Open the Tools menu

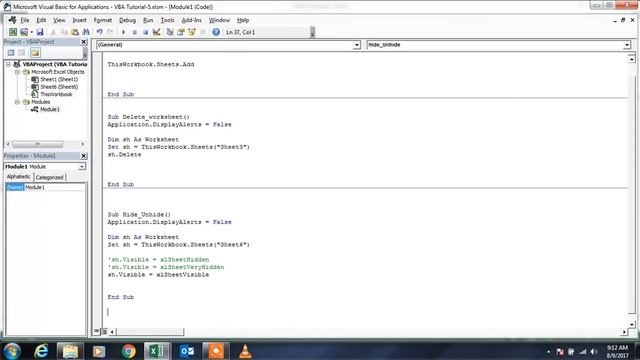tap(167, 20)
